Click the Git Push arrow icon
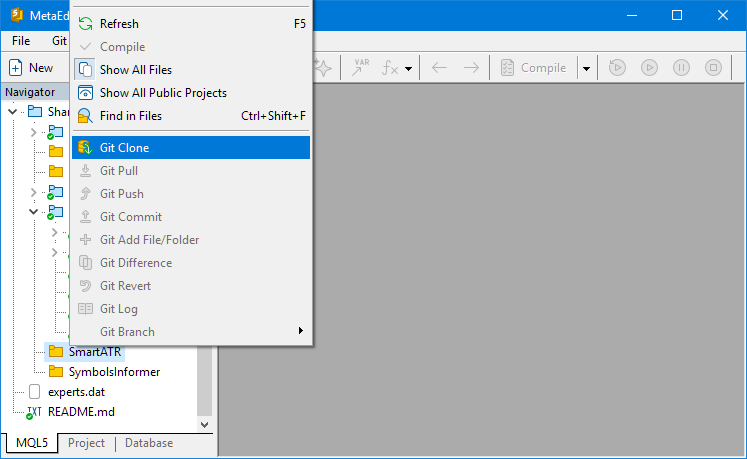This screenshot has width=747, height=459. click(85, 194)
